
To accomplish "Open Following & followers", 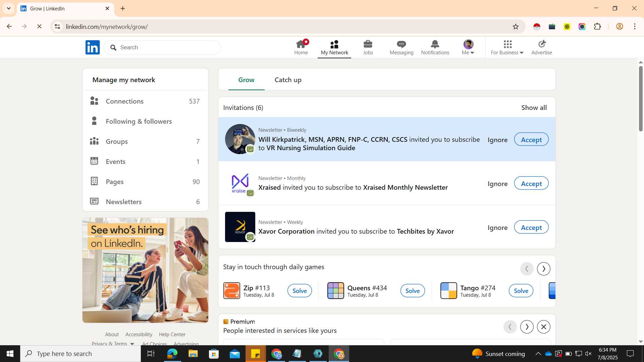I will [x=145, y=121].
